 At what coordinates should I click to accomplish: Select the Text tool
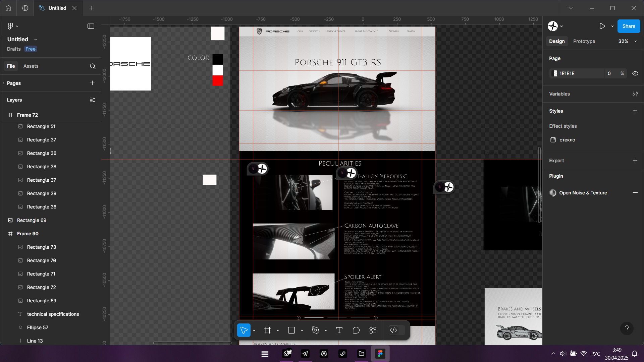[339, 330]
